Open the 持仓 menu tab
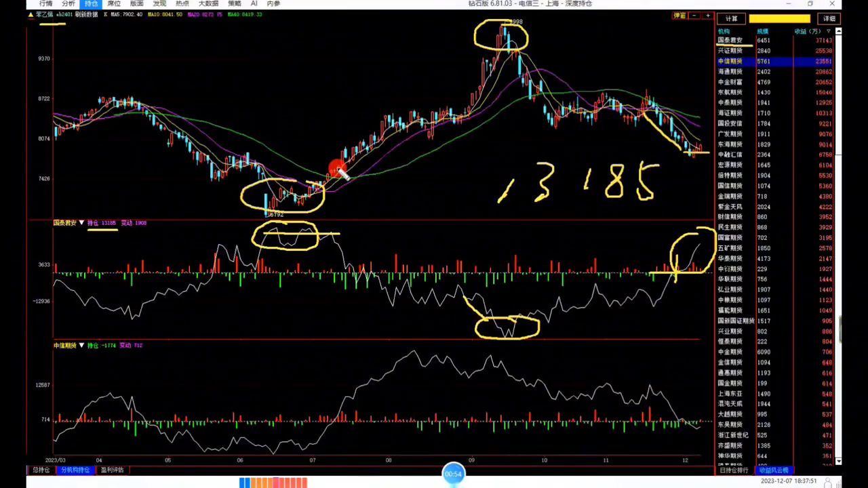This screenshot has height=488, width=868. (91, 4)
